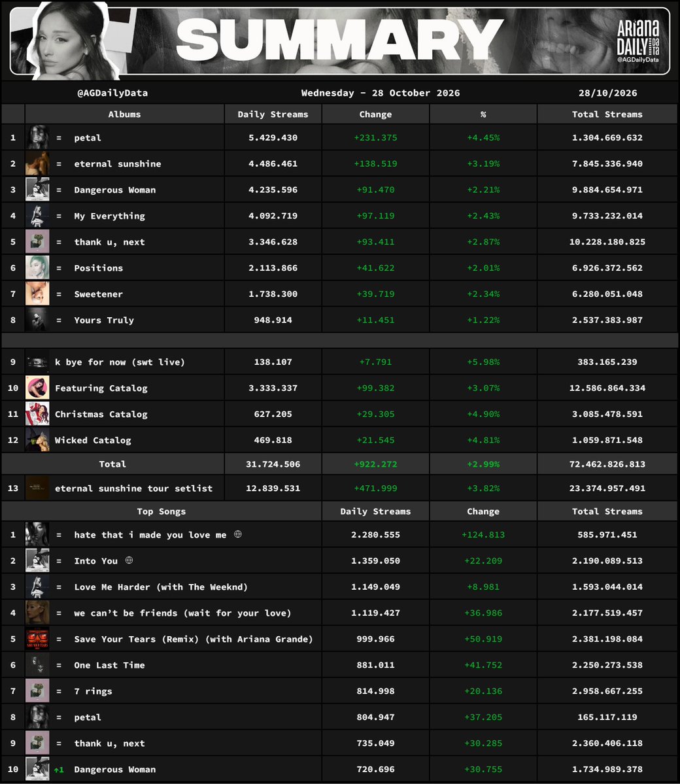Click 7 rings total streams 2.958.667.255

[x=607, y=690]
